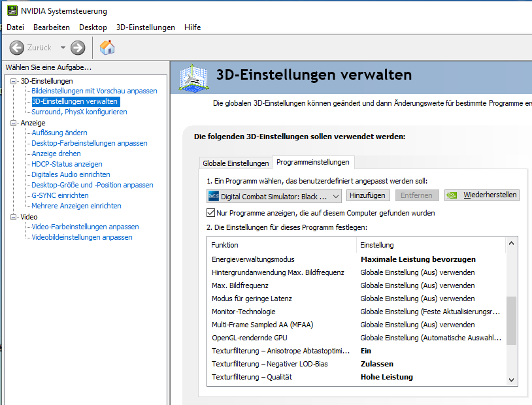Image resolution: width=532 pixels, height=405 pixels.
Task: Open the 3D-Einstellungen menu
Action: [146, 27]
